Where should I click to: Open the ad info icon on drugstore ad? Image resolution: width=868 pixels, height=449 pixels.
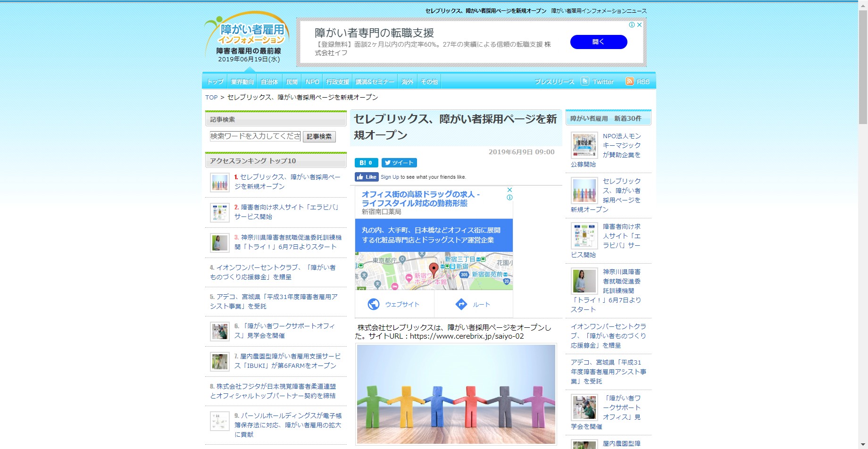click(x=509, y=198)
